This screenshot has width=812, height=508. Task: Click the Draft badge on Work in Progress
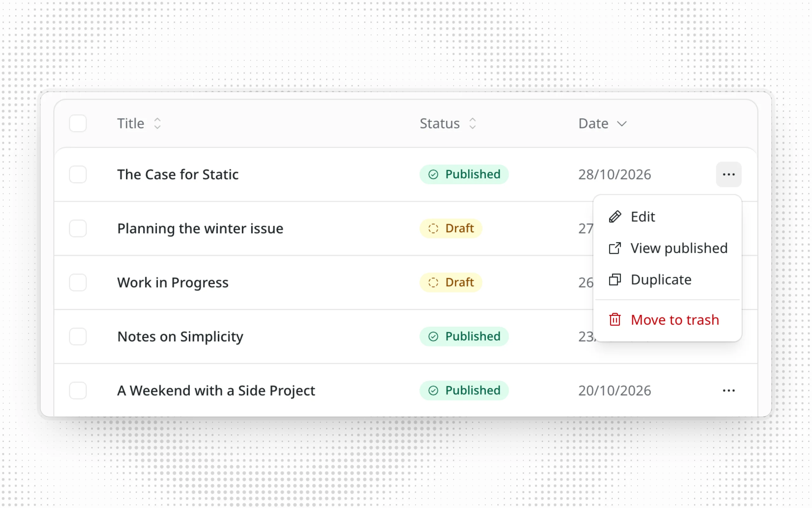pyautogui.click(x=451, y=283)
